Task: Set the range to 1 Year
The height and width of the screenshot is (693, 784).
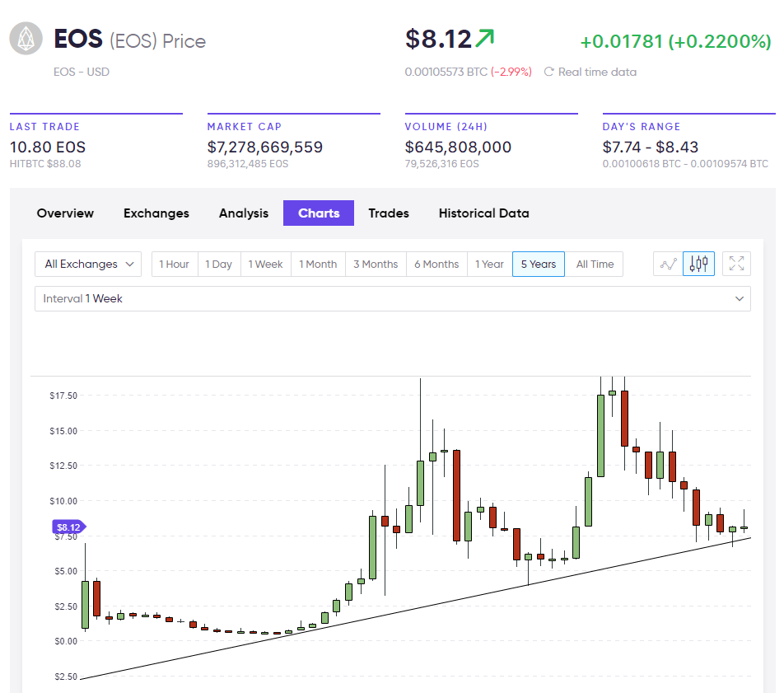Action: (x=489, y=264)
